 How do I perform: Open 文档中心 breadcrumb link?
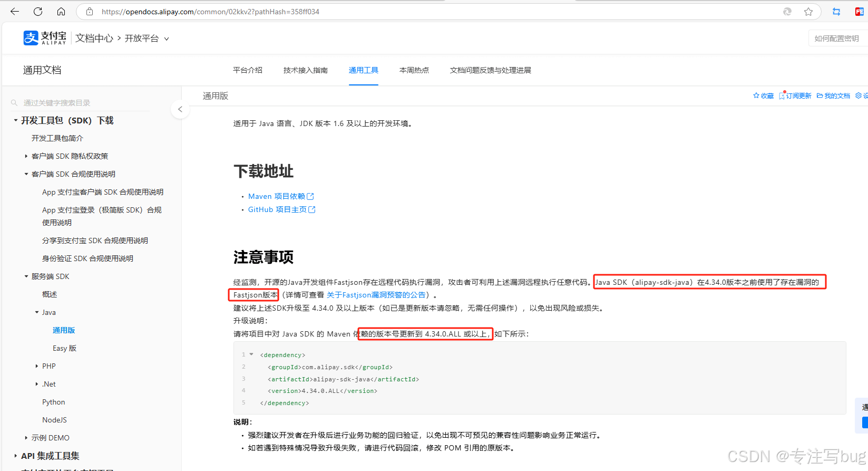(x=94, y=39)
